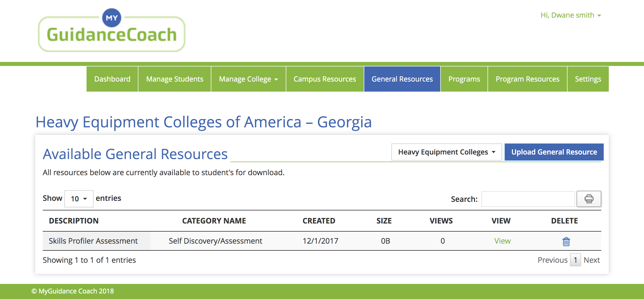Click the 12/1/2017 created date cell
Viewport: 644px width, 299px height.
[x=320, y=241]
